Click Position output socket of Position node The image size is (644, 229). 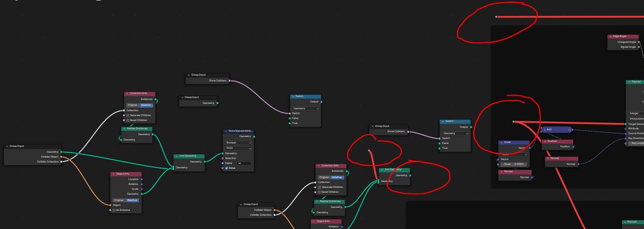pyautogui.click(x=573, y=146)
